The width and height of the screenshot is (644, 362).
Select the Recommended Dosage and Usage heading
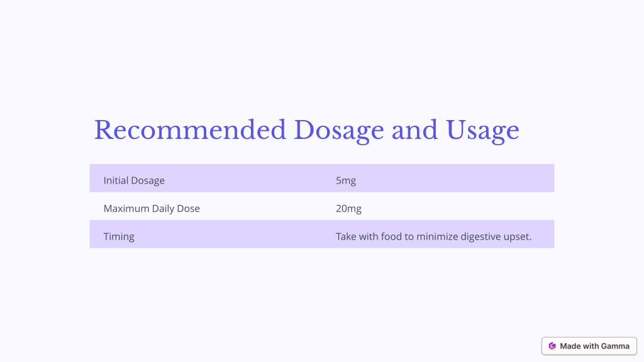pyautogui.click(x=307, y=131)
